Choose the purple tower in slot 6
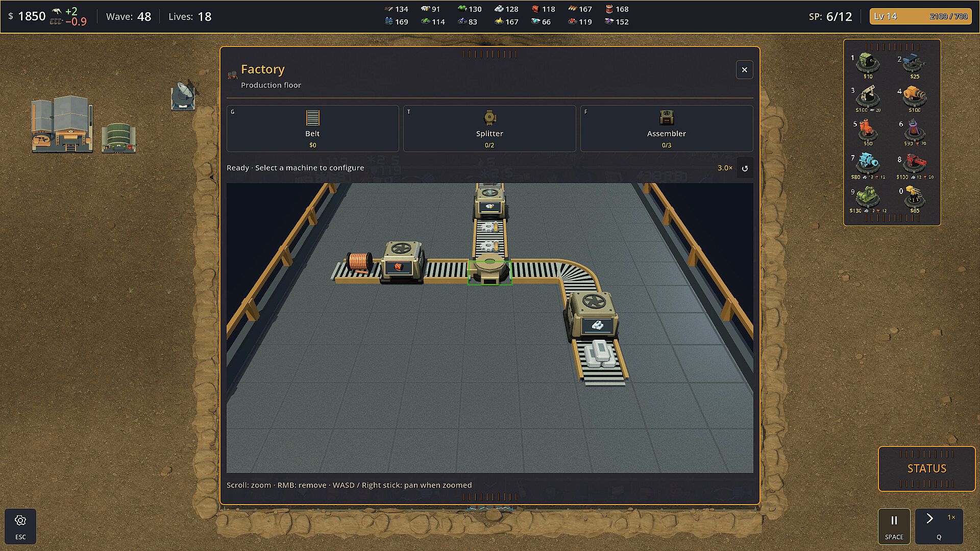The image size is (980, 551). [914, 133]
